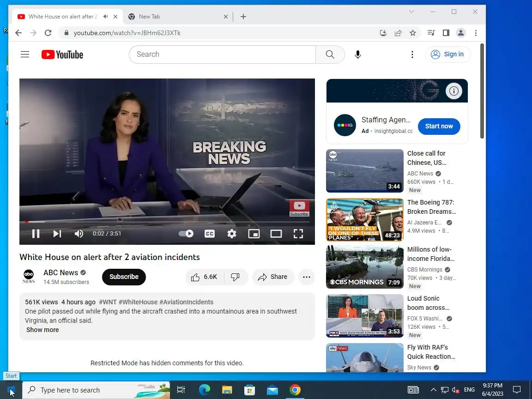Open Chrome profile avatar icon
Viewport: 532px width, 399px height.
(x=461, y=33)
